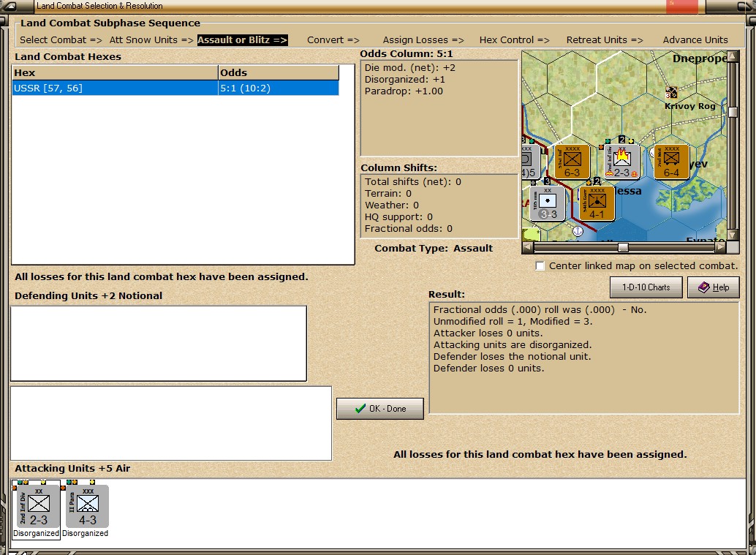Click the OK - Done button text
756x555 pixels.
(388, 409)
